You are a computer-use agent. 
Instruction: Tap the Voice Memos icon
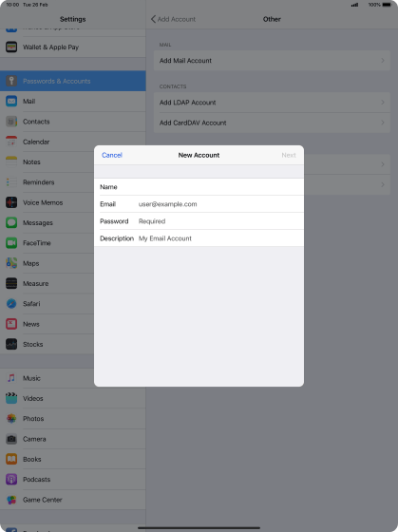coord(11,202)
